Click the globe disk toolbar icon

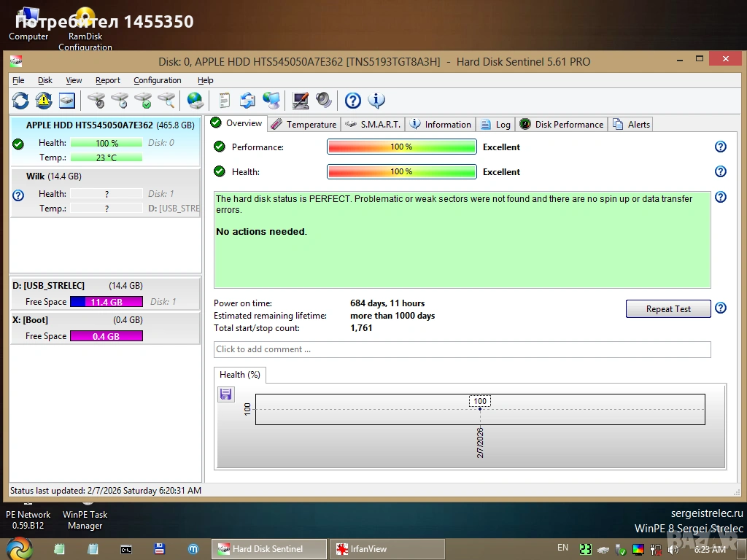point(195,101)
